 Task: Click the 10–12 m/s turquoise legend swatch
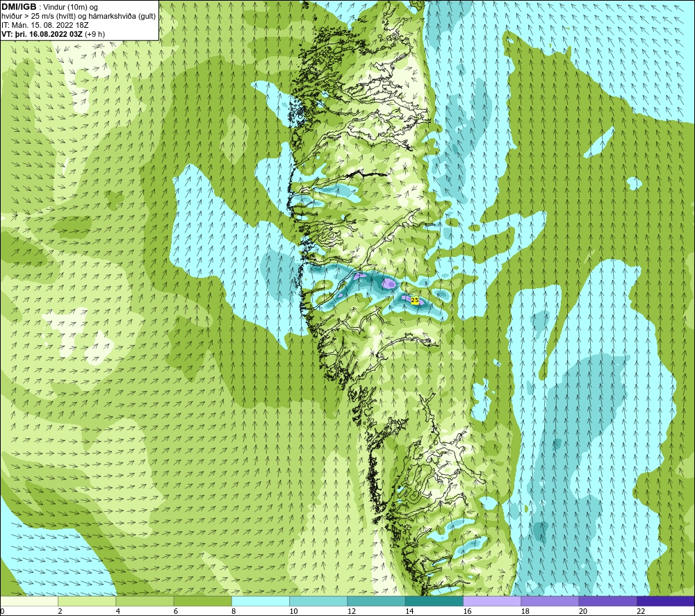(318, 601)
